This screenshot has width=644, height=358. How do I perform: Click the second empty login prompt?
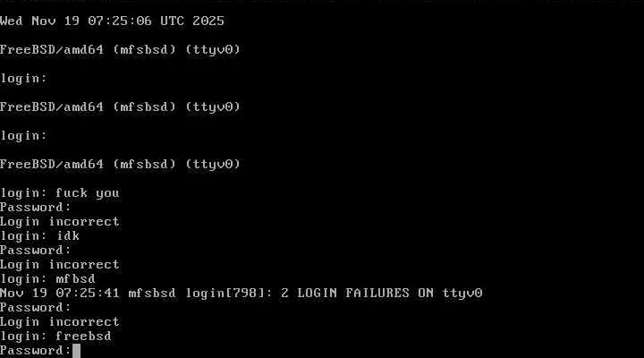coord(23,135)
